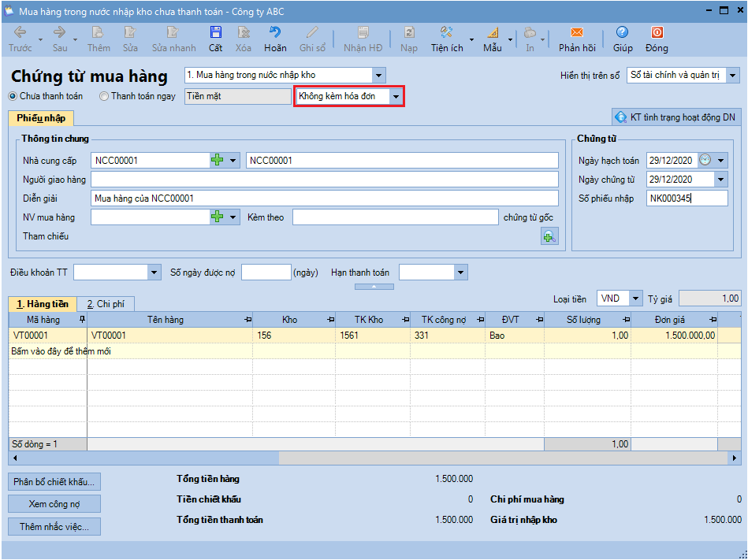Click VT00001 cell in Mã hàng column
The image size is (748, 560).
click(48, 336)
